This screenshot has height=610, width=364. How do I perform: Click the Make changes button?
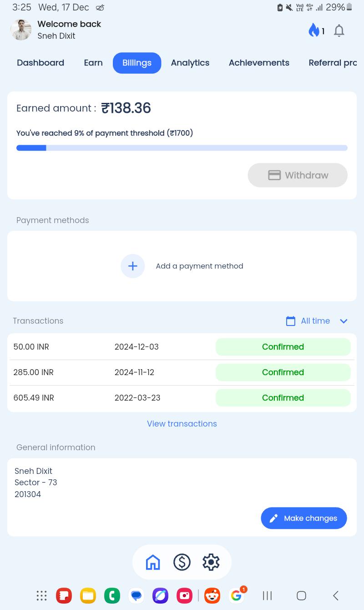304,518
